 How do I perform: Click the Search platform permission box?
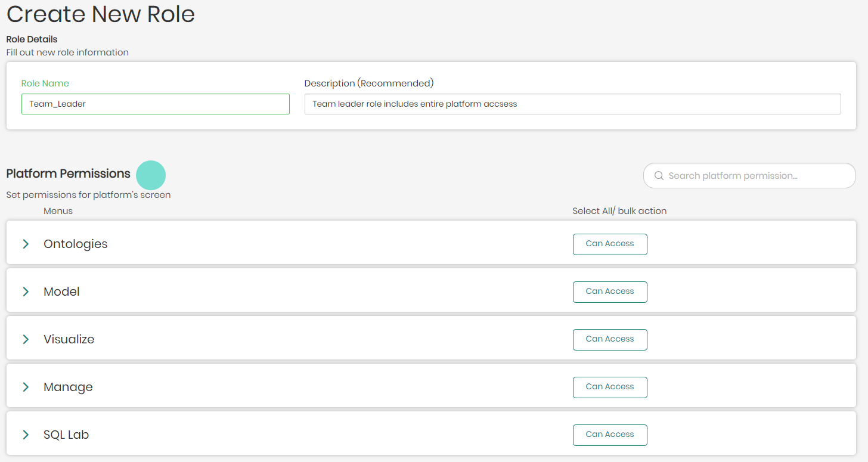point(749,175)
